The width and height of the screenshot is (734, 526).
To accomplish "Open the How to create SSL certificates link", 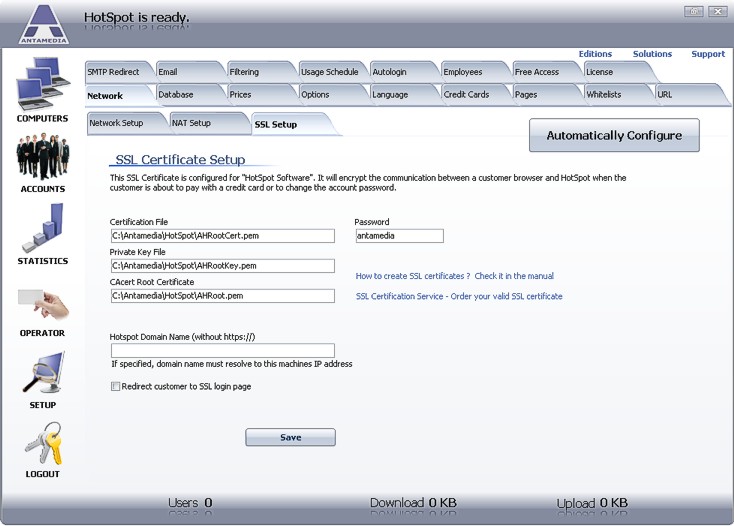I will [454, 276].
